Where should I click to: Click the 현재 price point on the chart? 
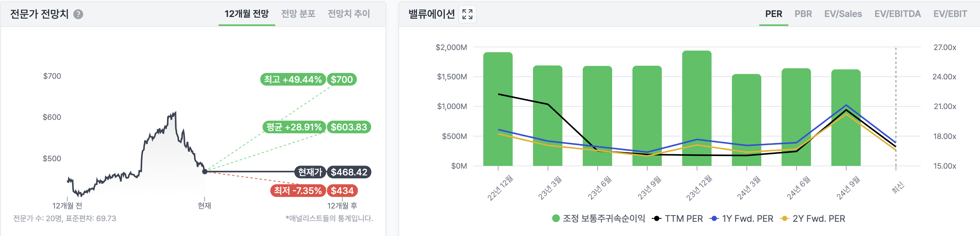tap(205, 171)
